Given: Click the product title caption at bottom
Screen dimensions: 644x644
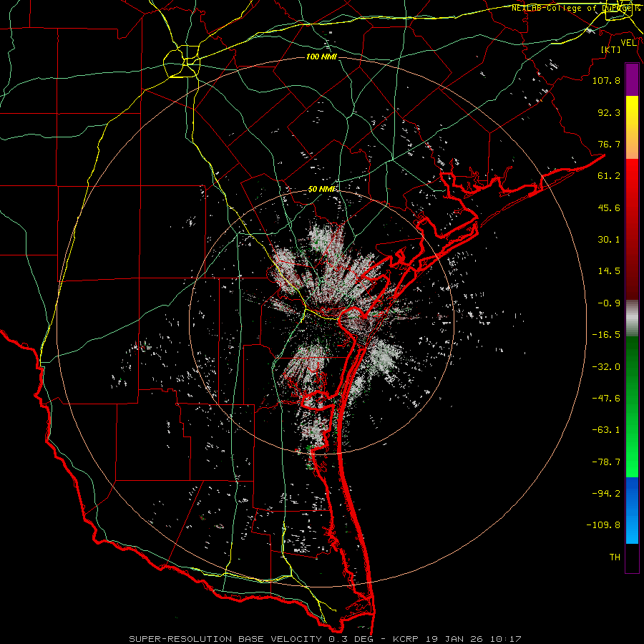Looking at the screenshot, I should point(326,639).
